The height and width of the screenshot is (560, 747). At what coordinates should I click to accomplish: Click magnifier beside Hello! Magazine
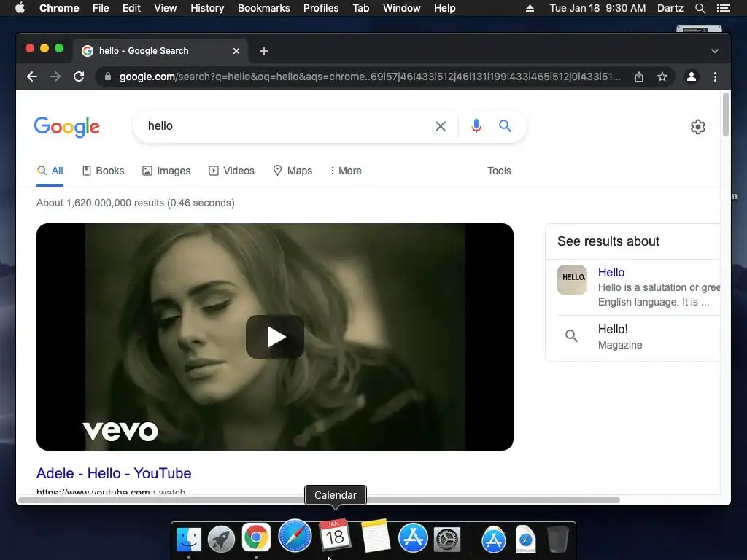(572, 335)
